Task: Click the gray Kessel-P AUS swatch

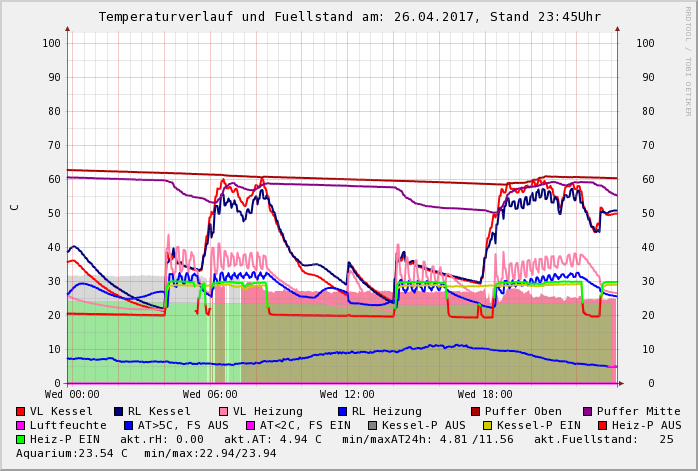Action: (372, 425)
